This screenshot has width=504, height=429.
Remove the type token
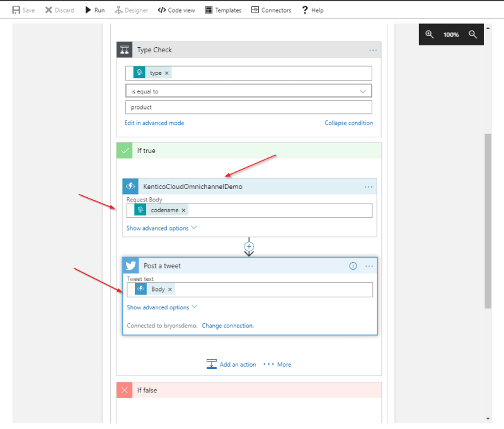point(166,73)
